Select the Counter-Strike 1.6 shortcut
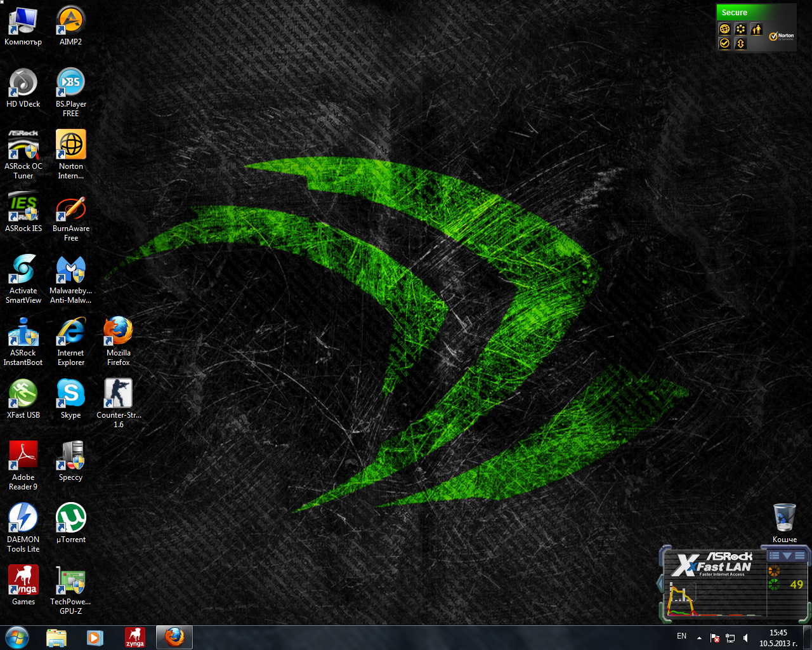The image size is (812, 650). coord(118,404)
